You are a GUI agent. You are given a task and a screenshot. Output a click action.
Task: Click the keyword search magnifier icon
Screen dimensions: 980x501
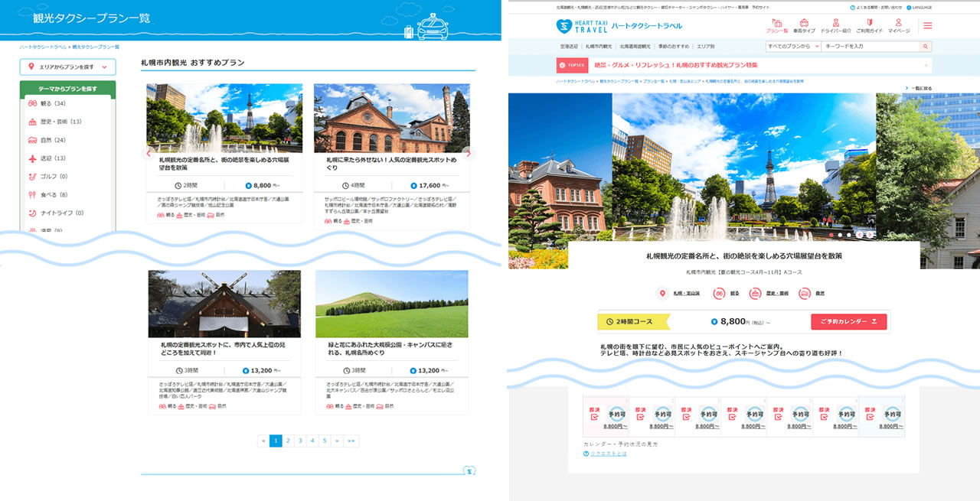pyautogui.click(x=926, y=47)
